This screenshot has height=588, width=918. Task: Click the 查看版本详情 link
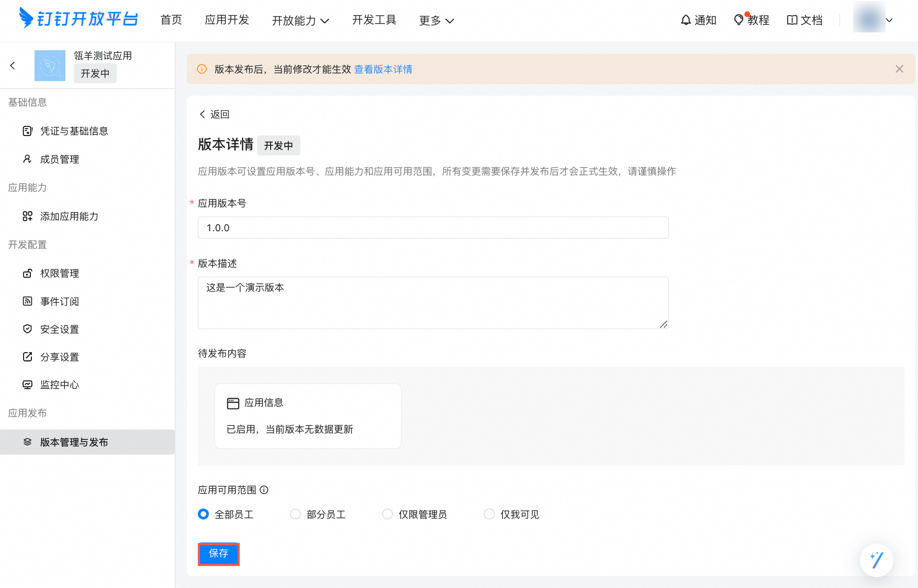383,69
